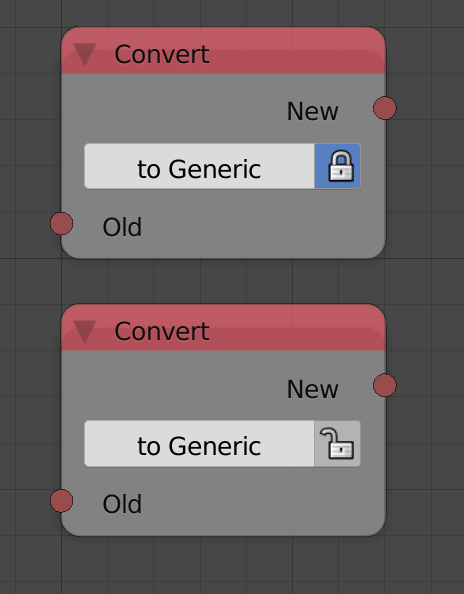This screenshot has height=594, width=464.
Task: Click the bottom node's New output socket
Action: coord(385,385)
